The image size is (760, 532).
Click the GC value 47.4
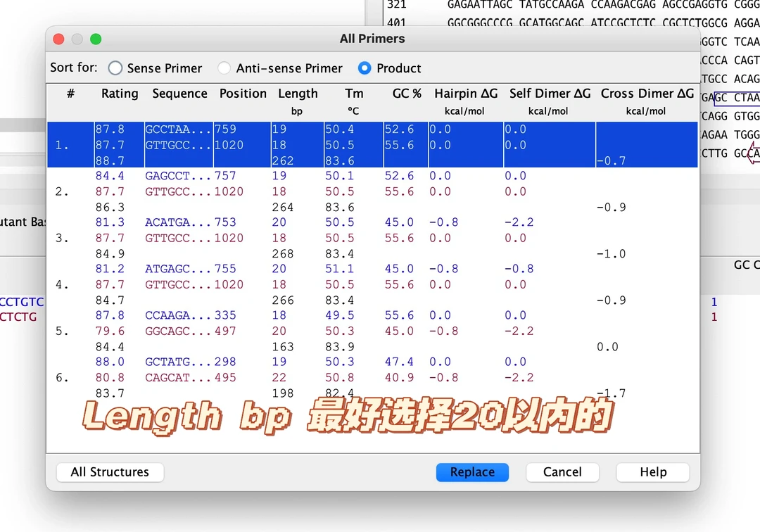click(400, 362)
